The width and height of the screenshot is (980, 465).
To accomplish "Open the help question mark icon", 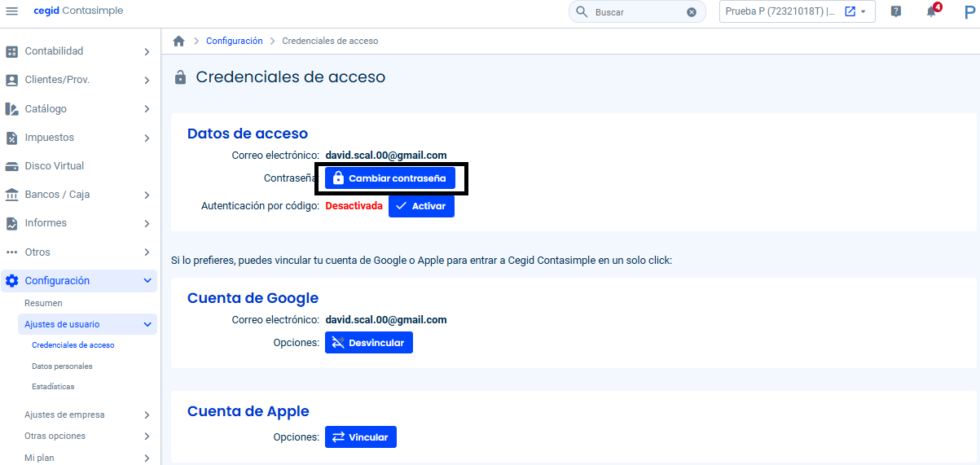I will 896,11.
